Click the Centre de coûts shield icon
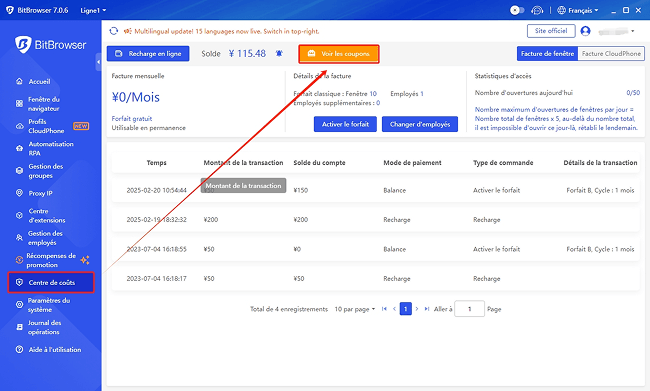Image resolution: width=650 pixels, height=391 pixels. 19,282
